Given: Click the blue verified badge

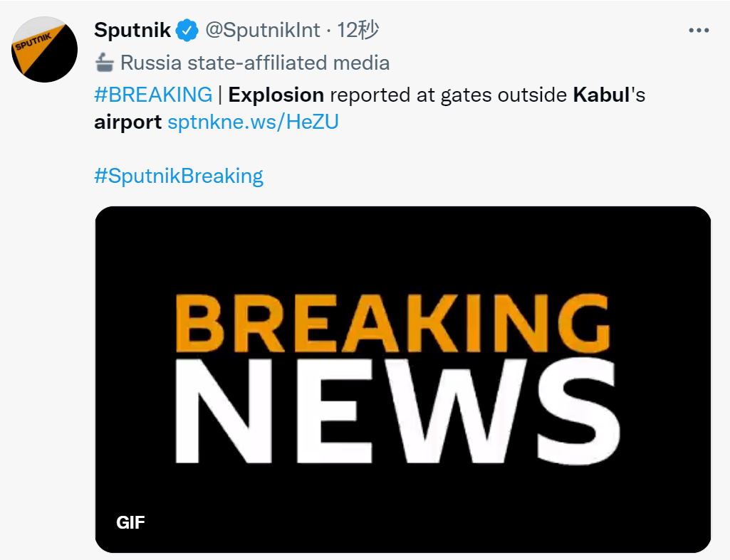Looking at the screenshot, I should (187, 30).
